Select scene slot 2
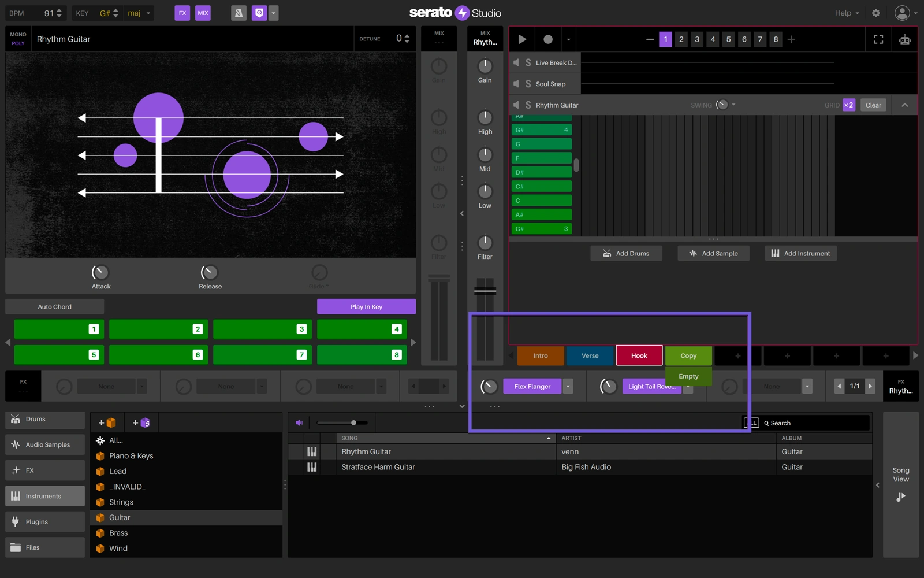The height and width of the screenshot is (578, 924). [x=681, y=39]
